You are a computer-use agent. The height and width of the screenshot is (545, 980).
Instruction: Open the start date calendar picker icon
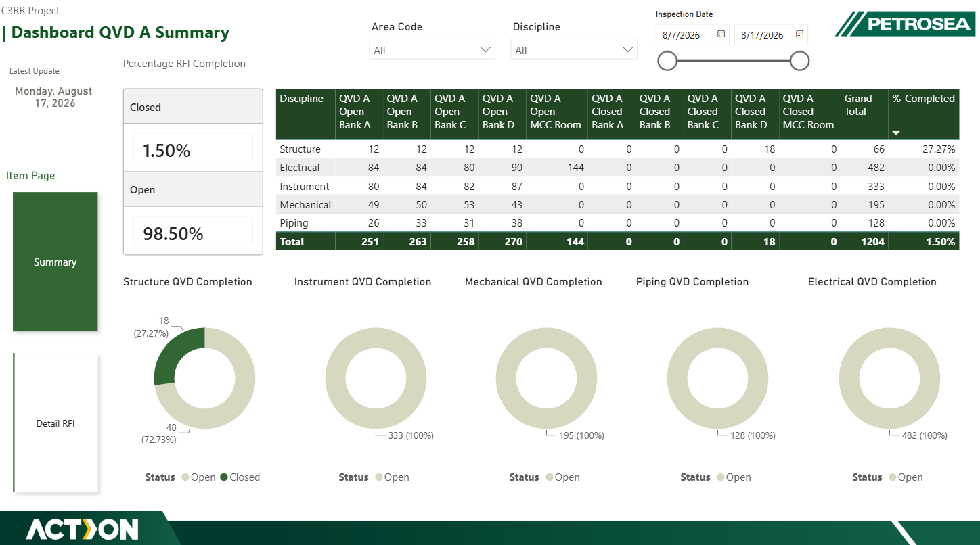click(x=721, y=34)
